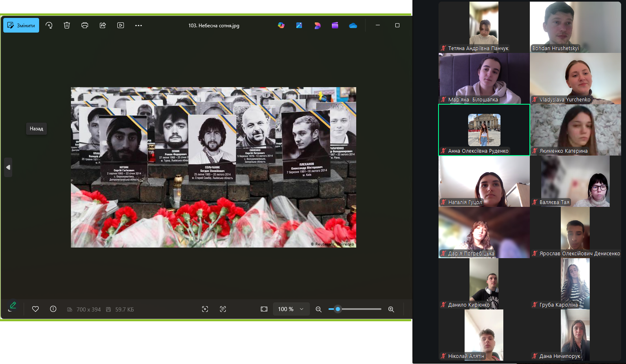
Task: Select Ярослав Олексійович Денисенко name label
Action: [x=580, y=253]
